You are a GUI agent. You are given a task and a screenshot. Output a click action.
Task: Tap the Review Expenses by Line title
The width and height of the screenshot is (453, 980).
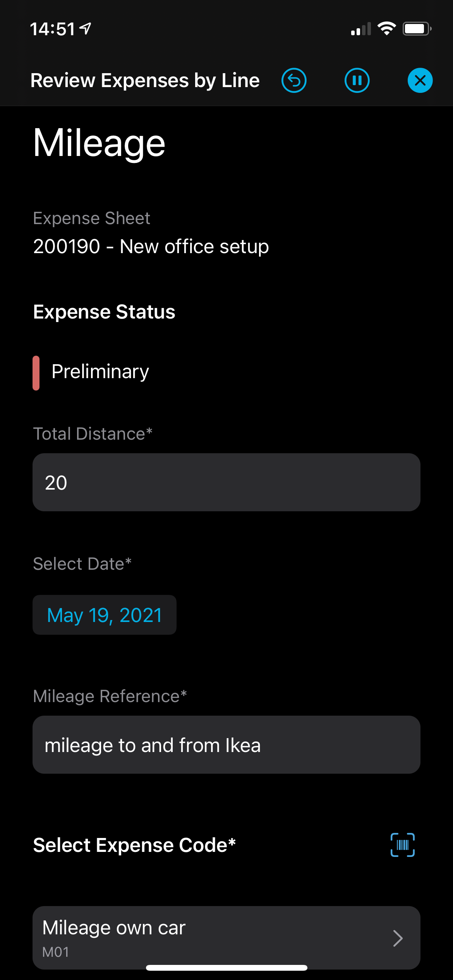(x=145, y=81)
